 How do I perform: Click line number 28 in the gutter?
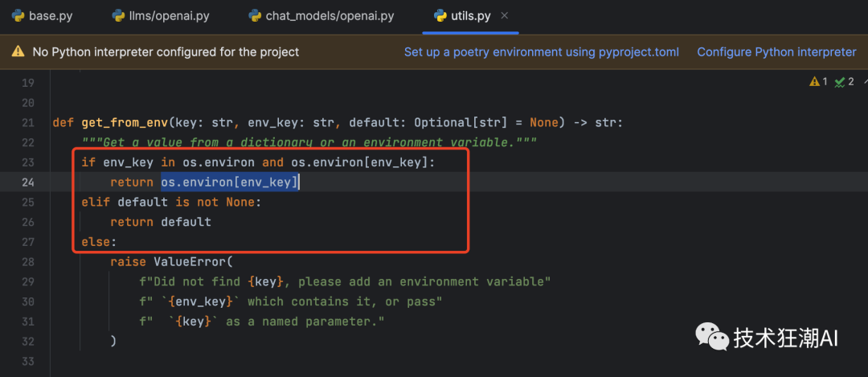[28, 261]
